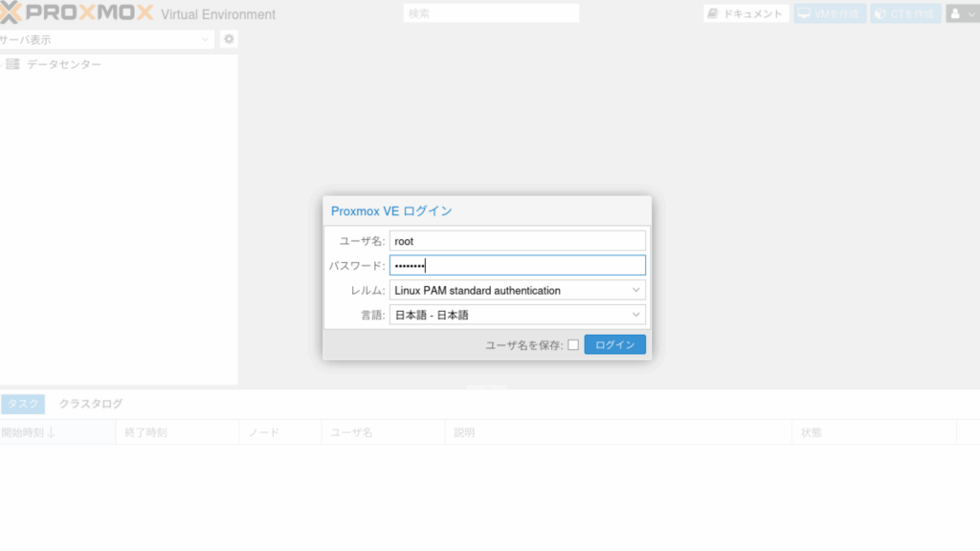The image size is (980, 551).
Task: Click the データセンター server icon
Action: (13, 64)
